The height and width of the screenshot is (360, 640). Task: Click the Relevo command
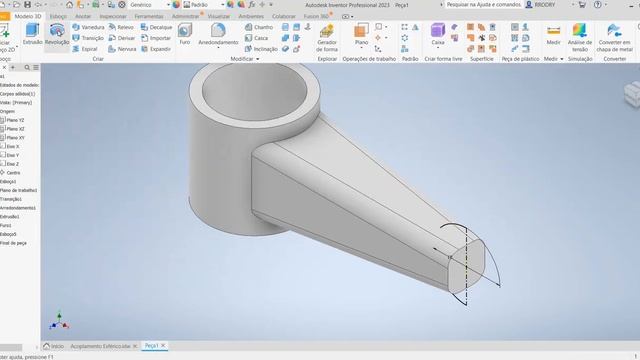click(121, 27)
